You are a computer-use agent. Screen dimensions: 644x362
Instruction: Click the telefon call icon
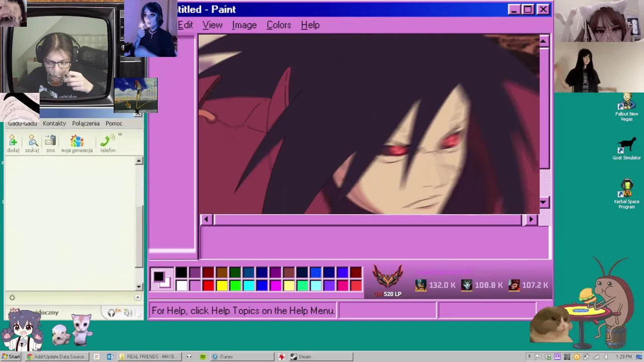pyautogui.click(x=108, y=143)
